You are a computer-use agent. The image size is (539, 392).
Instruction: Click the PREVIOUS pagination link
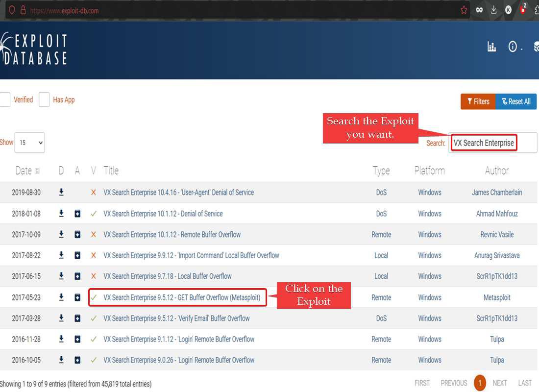(454, 383)
